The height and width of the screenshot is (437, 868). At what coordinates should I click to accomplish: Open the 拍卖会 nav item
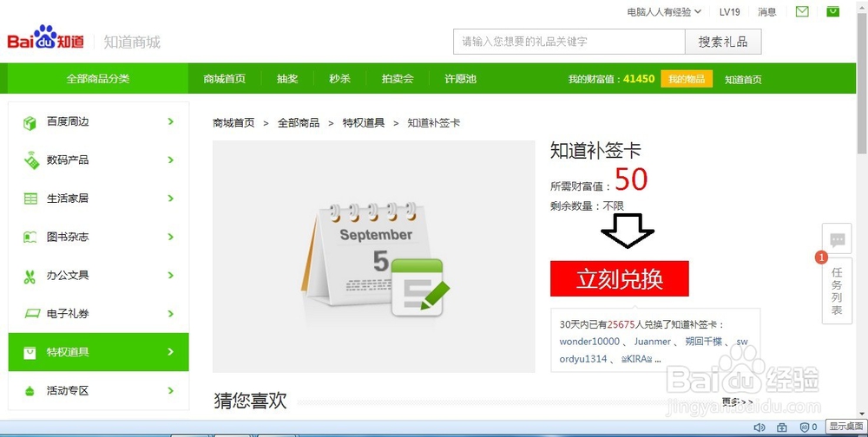pyautogui.click(x=398, y=79)
